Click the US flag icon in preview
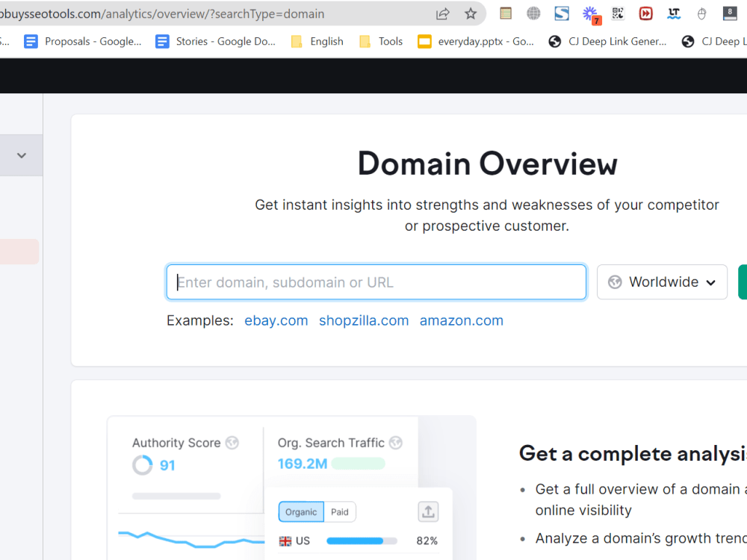Screen dimensions: 747x560 (x=285, y=541)
